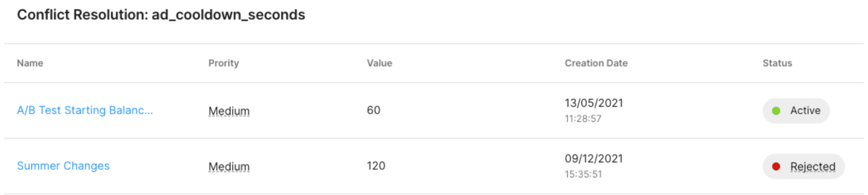Click the Status column header
The image size is (868, 195).
[777, 63]
